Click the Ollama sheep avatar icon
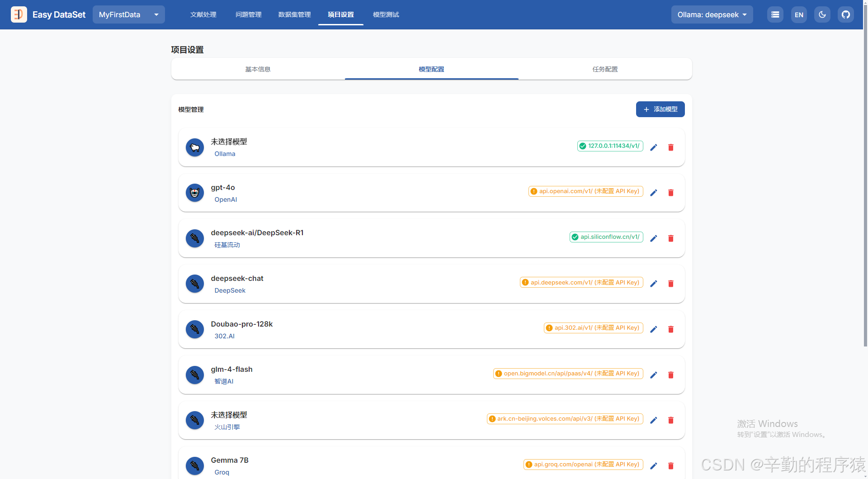Viewport: 868px width, 479px height. point(195,147)
